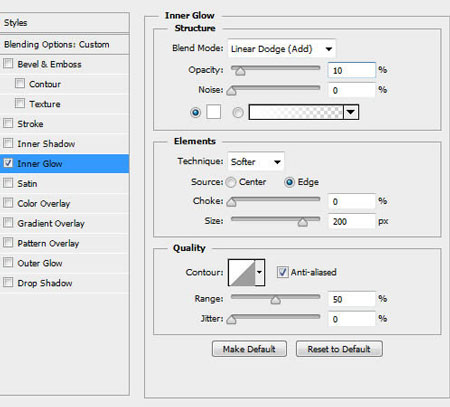This screenshot has width=450, height=407.
Task: Click the Size slider handle
Action: [x=303, y=222]
